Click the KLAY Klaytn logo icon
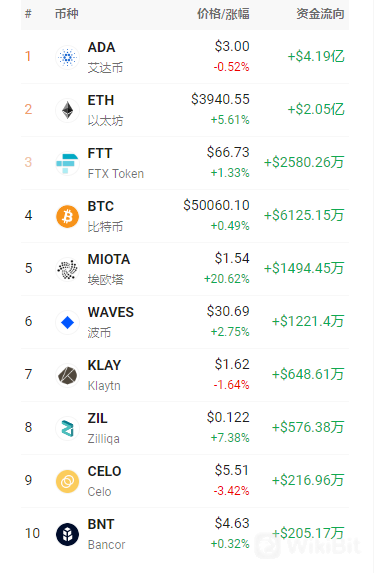Image resolution: width=374 pixels, height=573 pixels. tap(67, 375)
